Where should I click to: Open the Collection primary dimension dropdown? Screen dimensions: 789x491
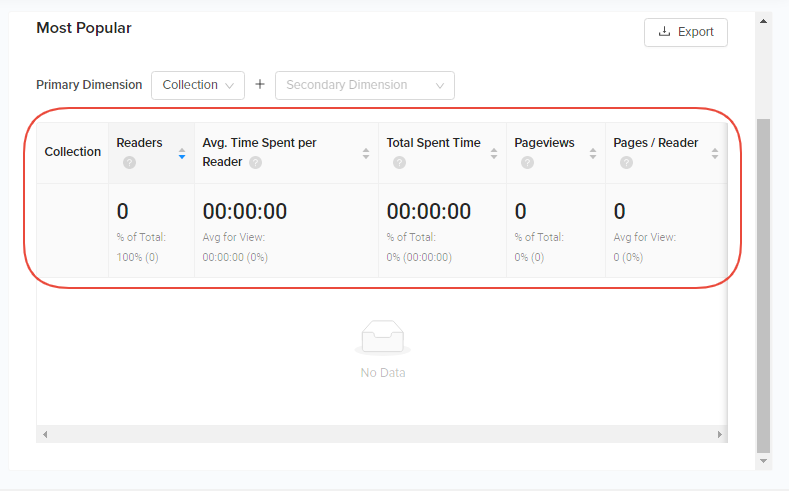coord(198,85)
